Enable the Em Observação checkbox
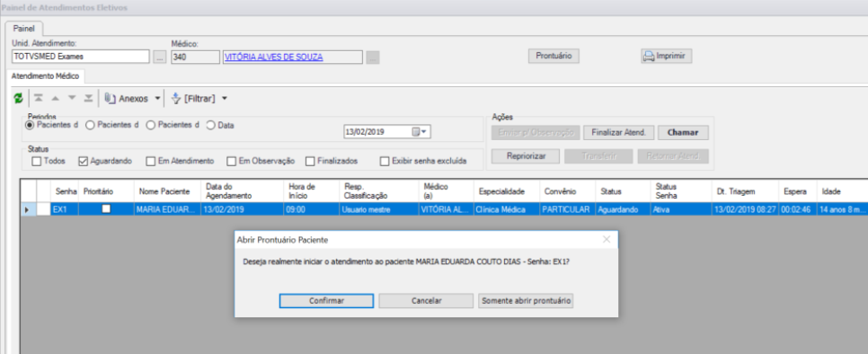Image resolution: width=868 pixels, height=354 pixels. [x=232, y=161]
